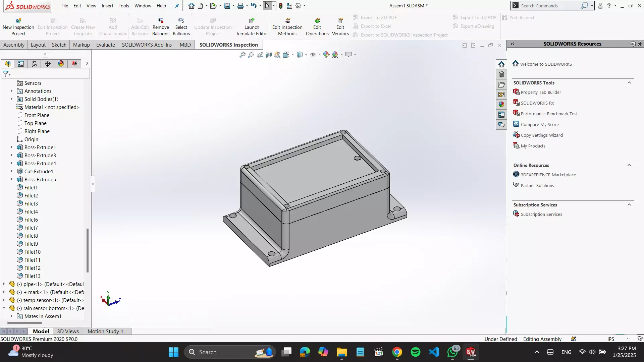Open the Appearances task pane tab
644x362 pixels.
pos(501,105)
